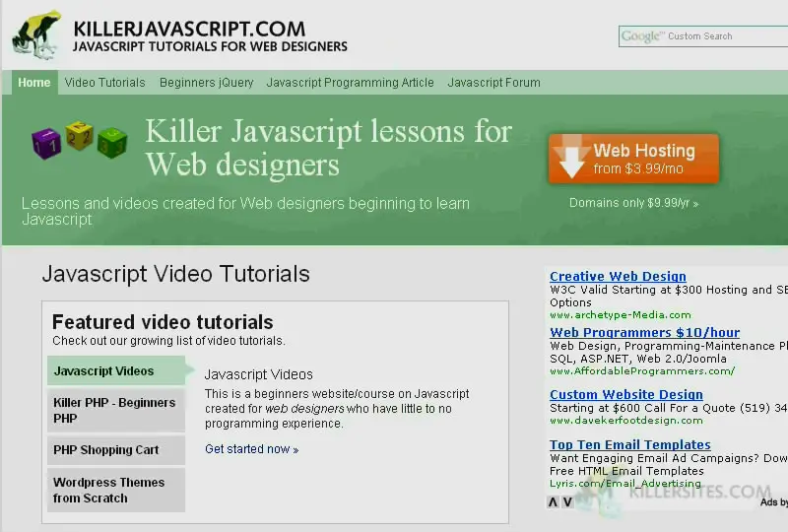Visit the Javascript Forum
This screenshot has width=788, height=532.
coord(494,83)
